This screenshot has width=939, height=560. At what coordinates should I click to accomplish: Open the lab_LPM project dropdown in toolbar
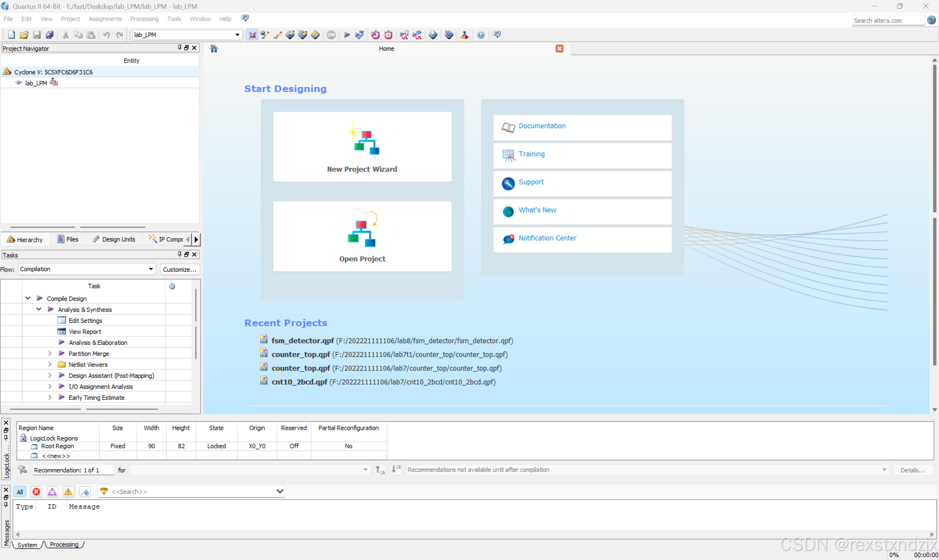point(237,35)
